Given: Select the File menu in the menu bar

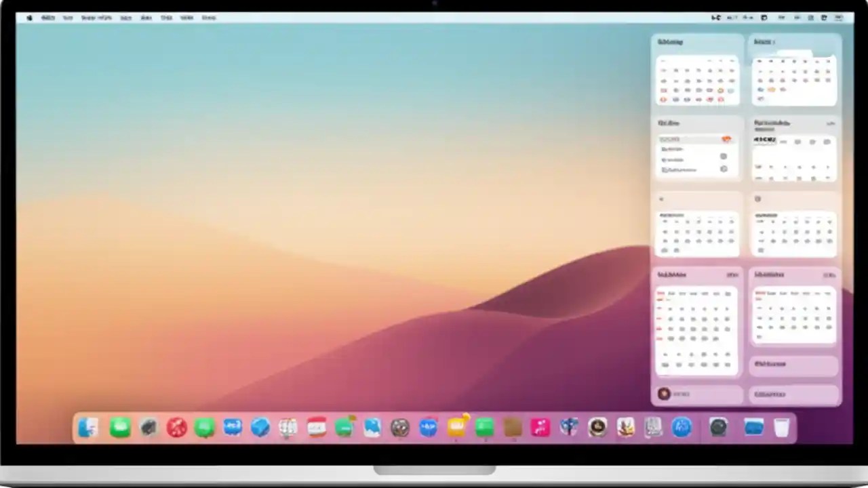Looking at the screenshot, I should (x=68, y=18).
